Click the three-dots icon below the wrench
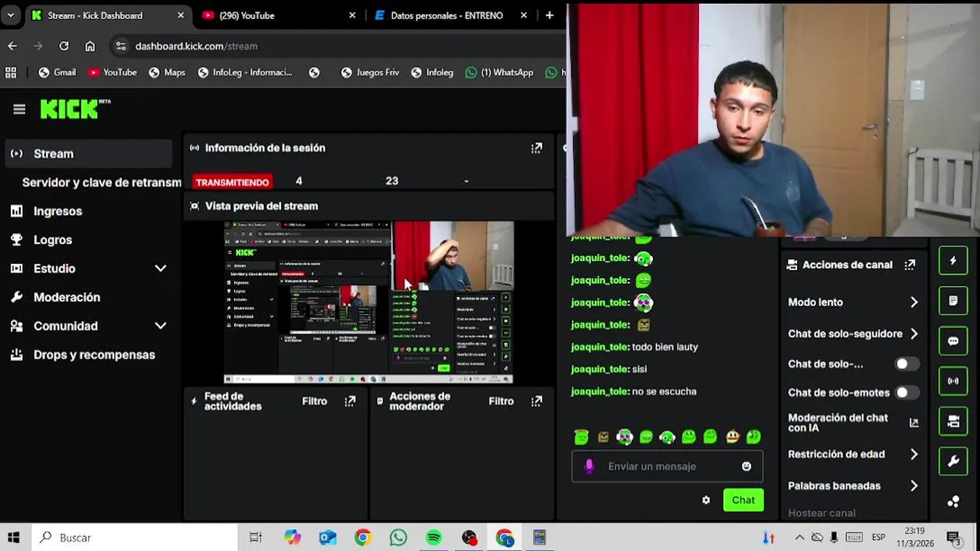The image size is (980, 551). pyautogui.click(x=953, y=501)
